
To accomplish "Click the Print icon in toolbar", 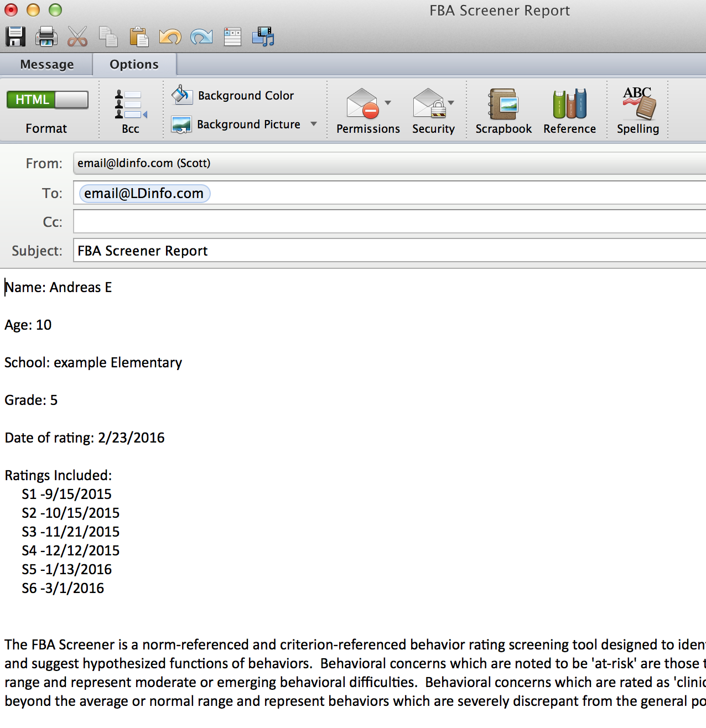I will 46,37.
